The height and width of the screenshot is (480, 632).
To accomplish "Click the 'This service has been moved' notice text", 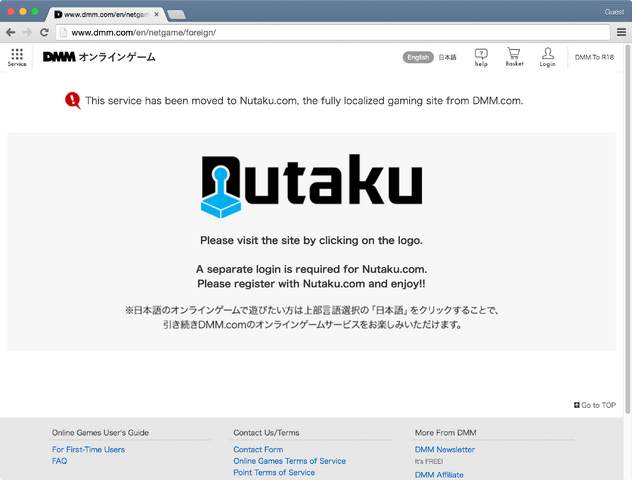I will point(304,101).
